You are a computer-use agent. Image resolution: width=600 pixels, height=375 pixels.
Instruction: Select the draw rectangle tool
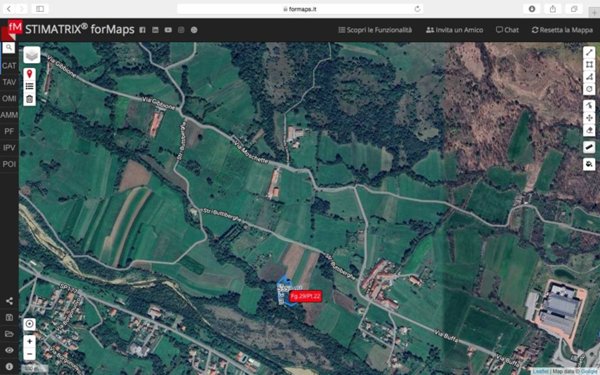point(589,65)
